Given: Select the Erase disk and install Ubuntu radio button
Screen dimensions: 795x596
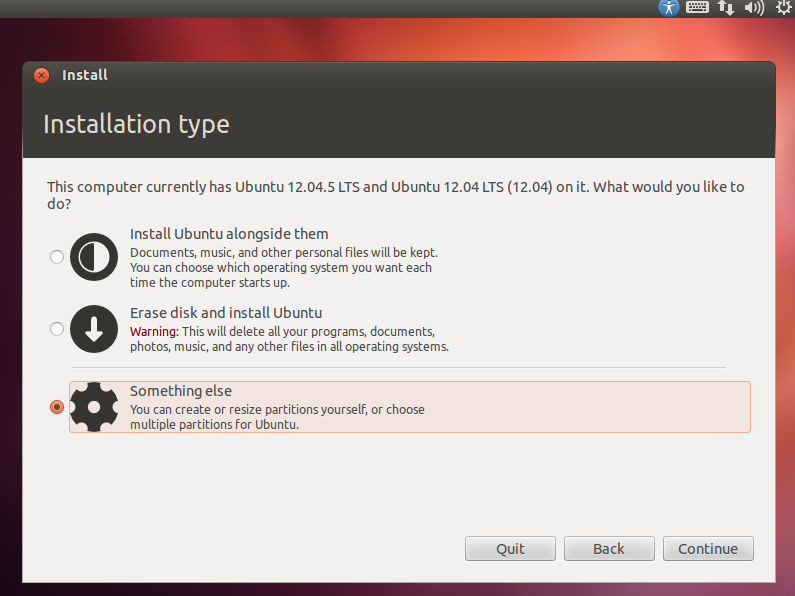Looking at the screenshot, I should (57, 329).
